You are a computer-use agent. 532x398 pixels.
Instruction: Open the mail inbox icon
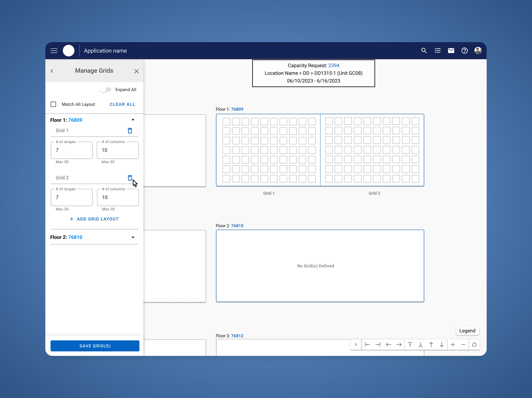tap(451, 51)
